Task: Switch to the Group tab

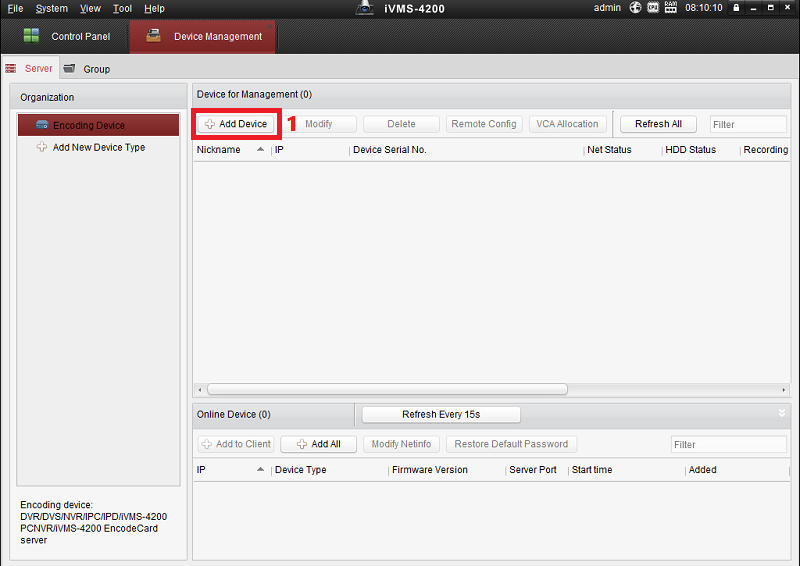Action: tap(96, 69)
